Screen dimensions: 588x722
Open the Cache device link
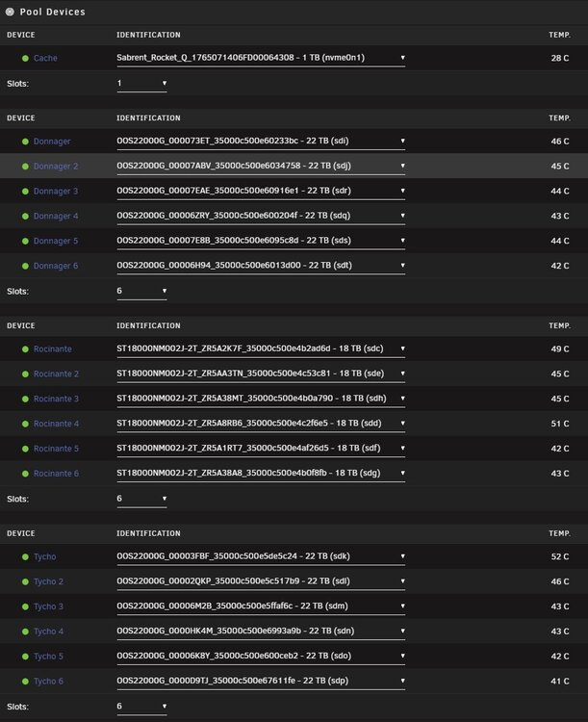[x=45, y=58]
